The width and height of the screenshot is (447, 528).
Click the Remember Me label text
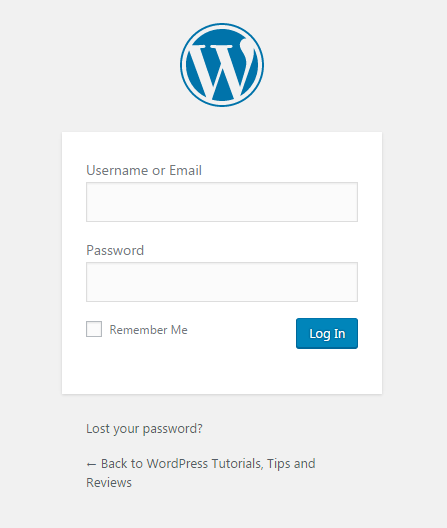point(149,330)
